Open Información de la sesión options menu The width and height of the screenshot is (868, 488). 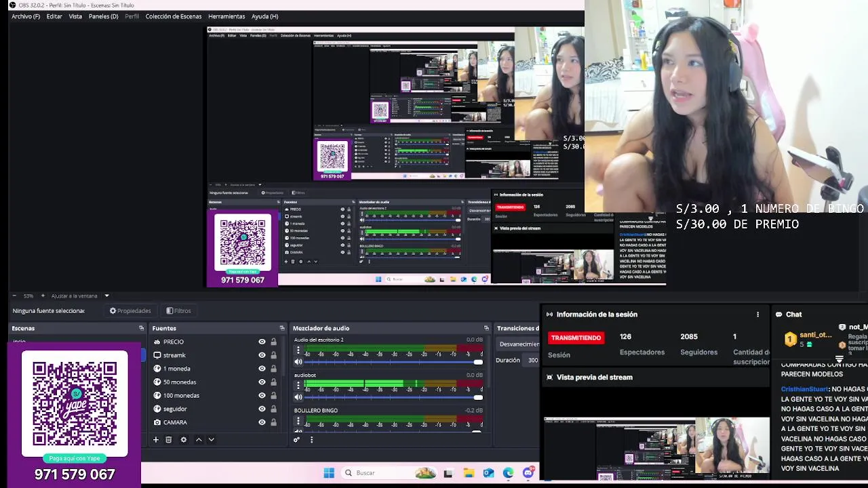coord(757,314)
